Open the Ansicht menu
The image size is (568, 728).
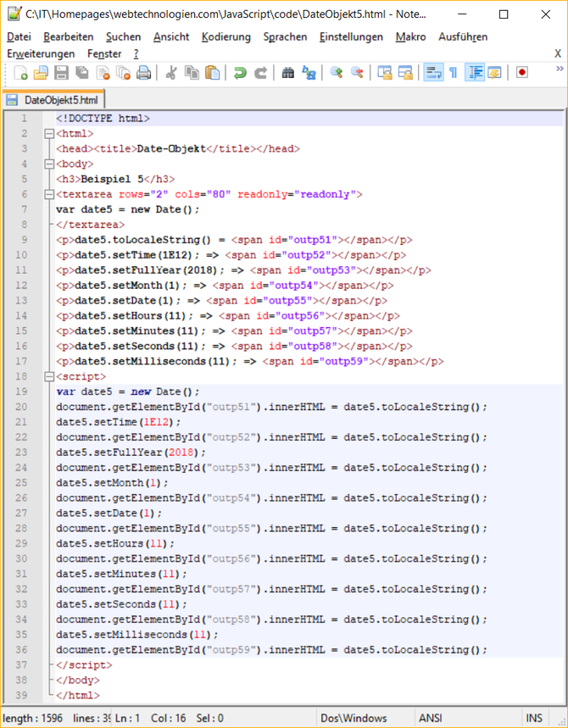[171, 36]
